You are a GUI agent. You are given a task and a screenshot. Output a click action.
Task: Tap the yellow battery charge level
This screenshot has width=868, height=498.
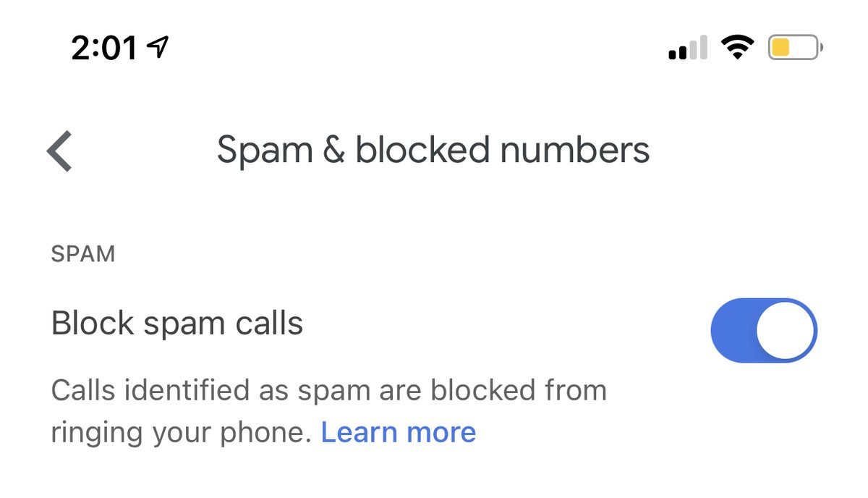(x=780, y=48)
